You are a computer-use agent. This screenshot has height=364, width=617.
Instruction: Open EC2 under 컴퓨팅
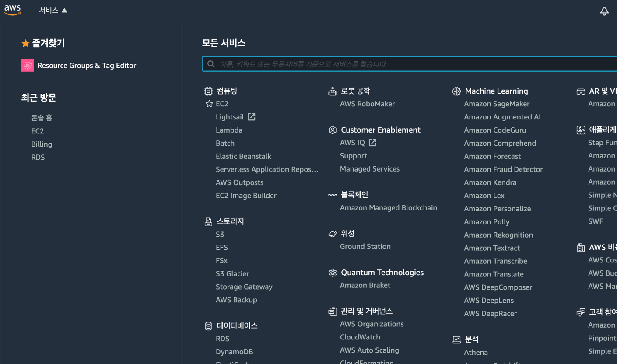pyautogui.click(x=222, y=104)
